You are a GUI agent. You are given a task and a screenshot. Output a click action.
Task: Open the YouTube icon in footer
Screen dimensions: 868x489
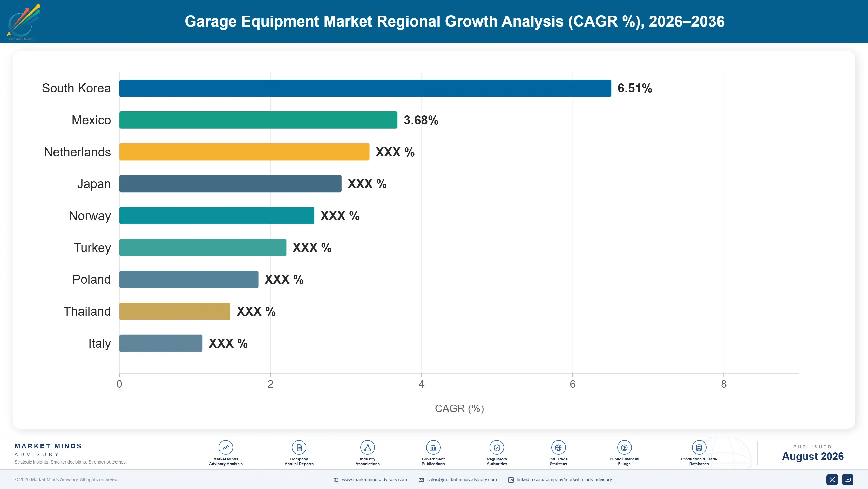coord(847,480)
